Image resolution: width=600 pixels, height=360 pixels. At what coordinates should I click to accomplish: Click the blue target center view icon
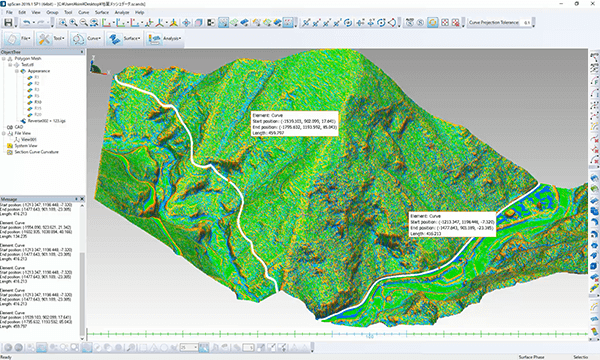click(186, 23)
